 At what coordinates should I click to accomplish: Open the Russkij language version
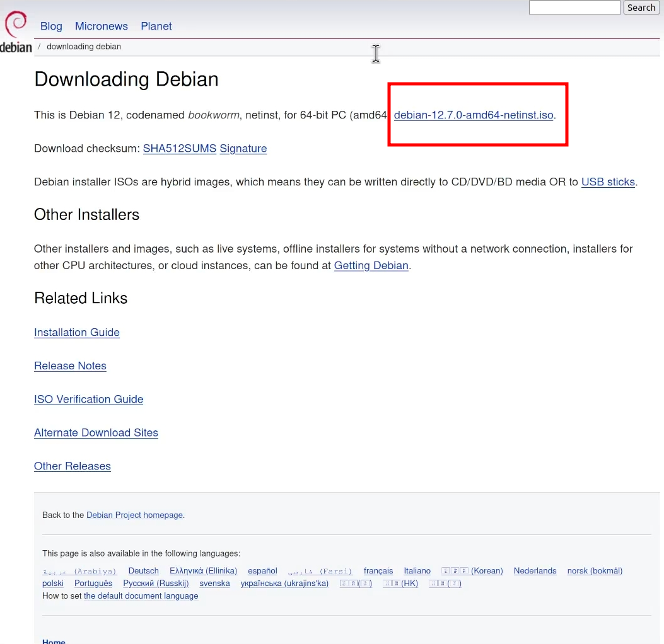[156, 584]
